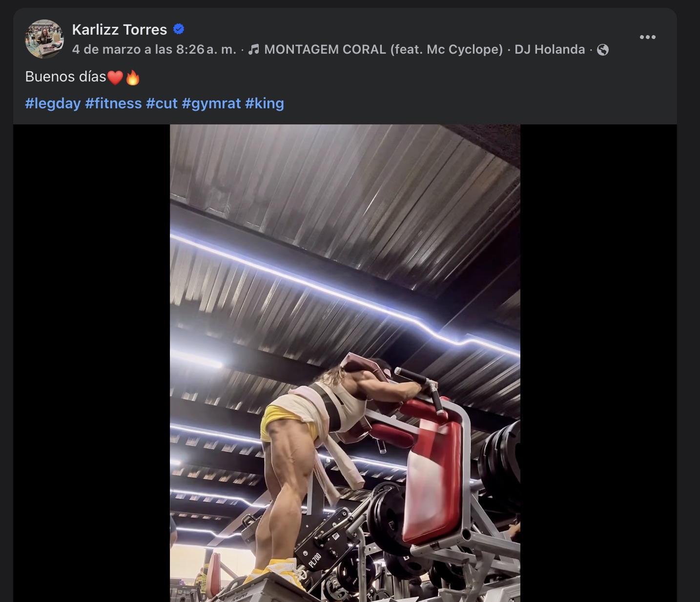Click the music note icon

point(253,49)
